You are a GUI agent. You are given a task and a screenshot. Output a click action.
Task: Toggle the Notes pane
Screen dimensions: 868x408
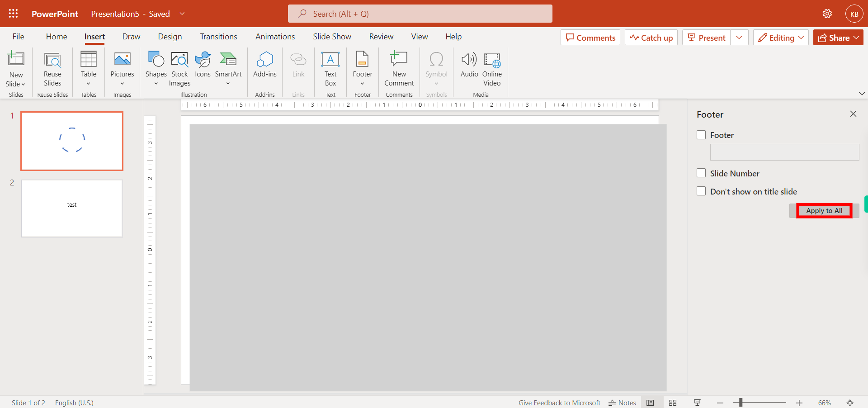[x=622, y=403]
